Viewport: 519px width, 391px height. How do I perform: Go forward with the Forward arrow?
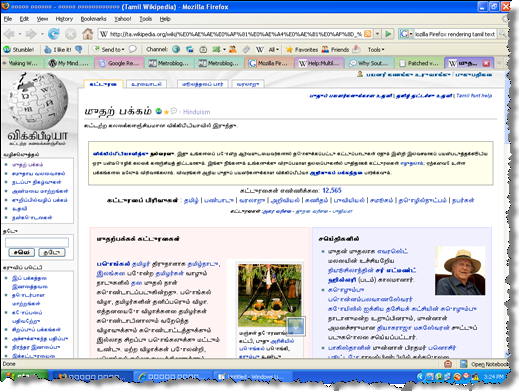(x=31, y=34)
